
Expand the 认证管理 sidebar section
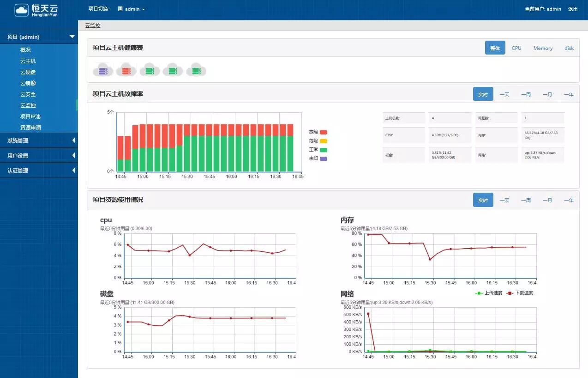pyautogui.click(x=39, y=170)
